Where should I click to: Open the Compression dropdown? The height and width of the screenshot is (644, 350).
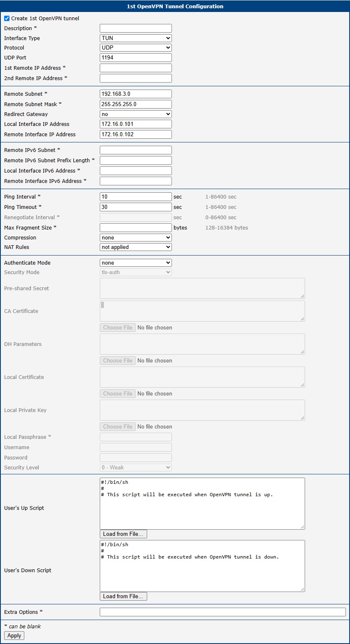(136, 237)
